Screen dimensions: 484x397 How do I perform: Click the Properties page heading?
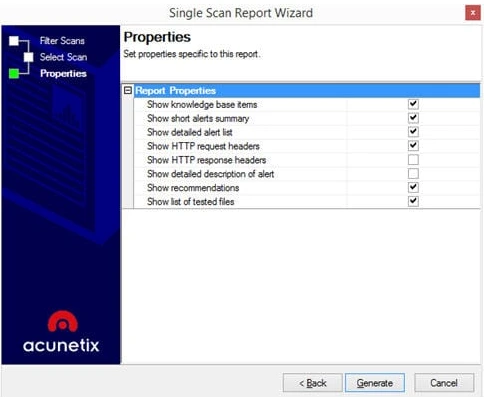click(x=157, y=37)
